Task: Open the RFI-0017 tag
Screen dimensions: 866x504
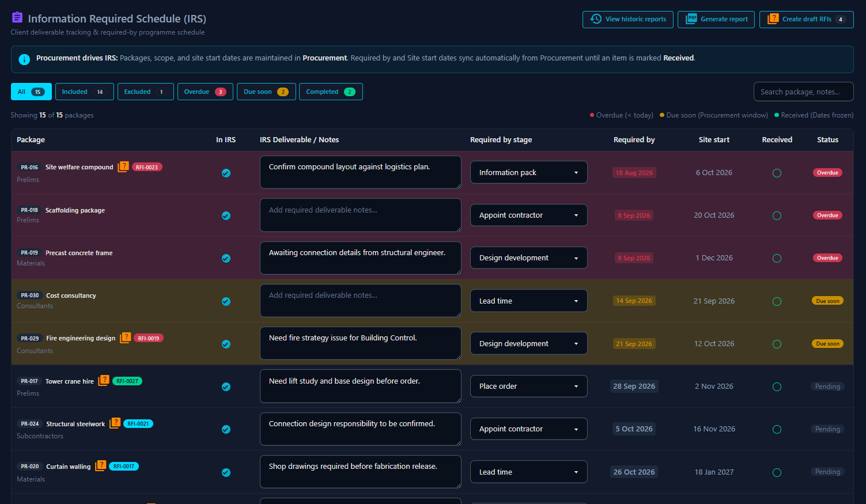Action: point(124,467)
